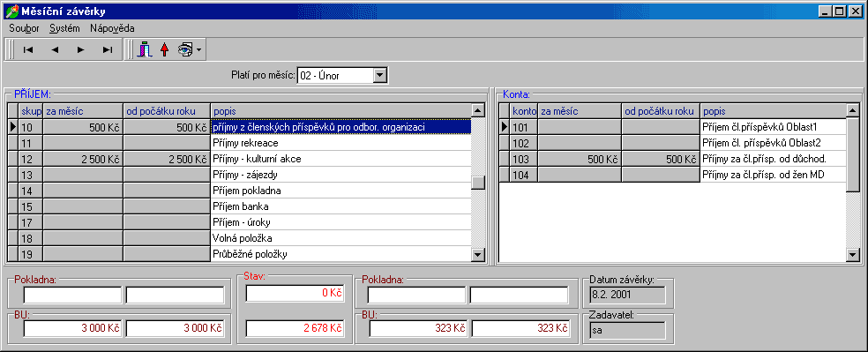Click first left Pokladna empty field
This screenshot has height=352, width=868.
pyautogui.click(x=72, y=295)
